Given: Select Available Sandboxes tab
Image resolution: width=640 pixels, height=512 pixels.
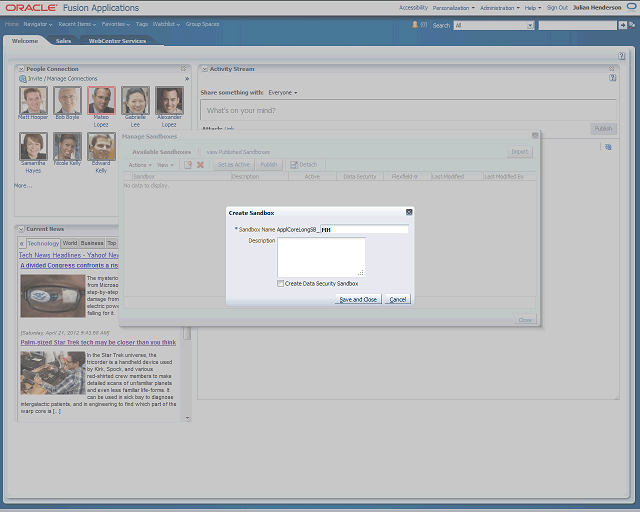Looking at the screenshot, I should pos(162,152).
